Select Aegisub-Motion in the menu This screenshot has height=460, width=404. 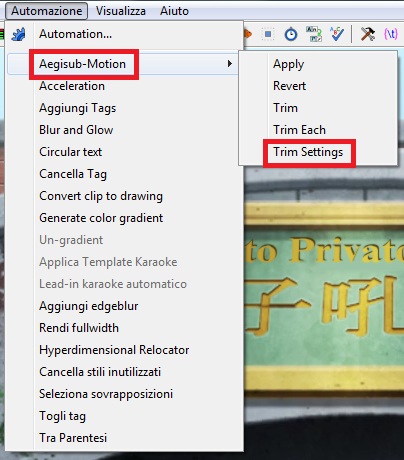[82, 64]
